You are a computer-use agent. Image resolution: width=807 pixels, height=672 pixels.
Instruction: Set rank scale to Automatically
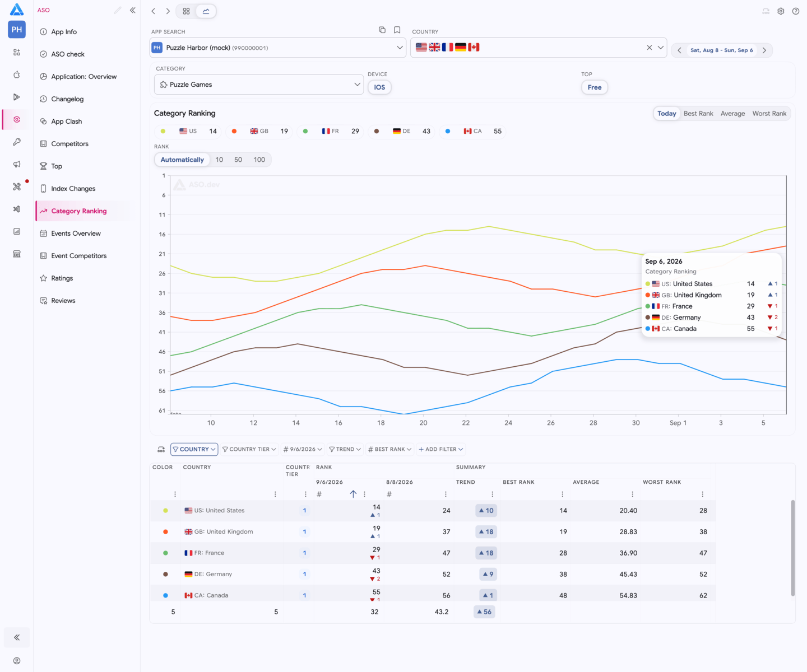182,160
